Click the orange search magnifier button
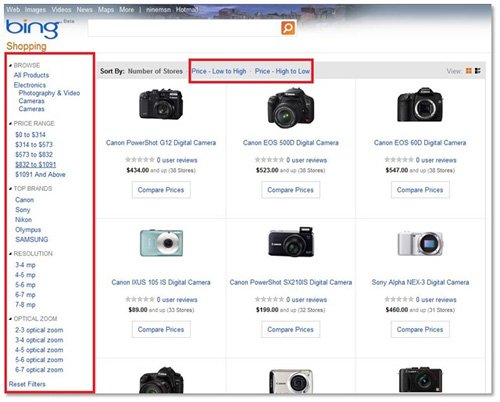The height and width of the screenshot is (402, 500). click(x=288, y=28)
